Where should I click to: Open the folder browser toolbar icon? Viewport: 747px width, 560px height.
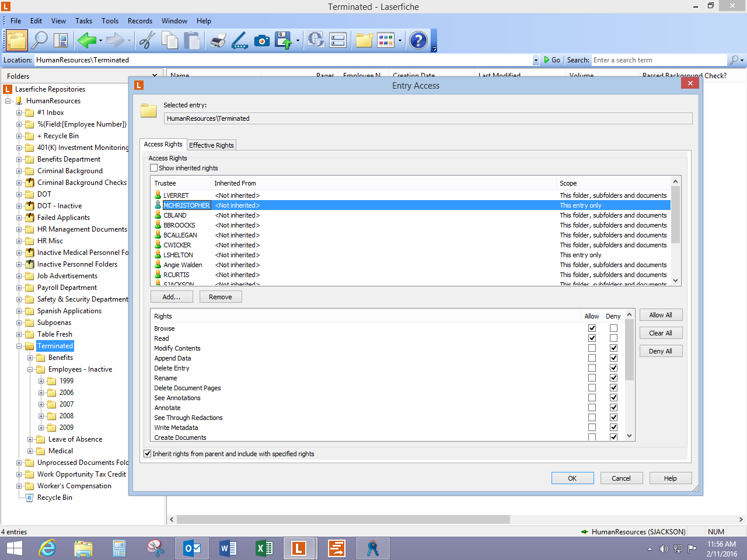coord(17,40)
